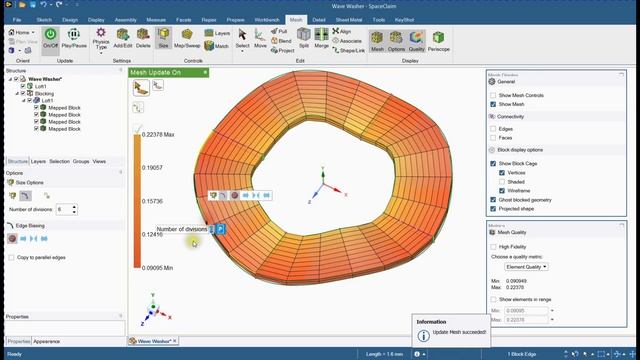
Task: Activate the Size control tool
Action: tap(163, 38)
